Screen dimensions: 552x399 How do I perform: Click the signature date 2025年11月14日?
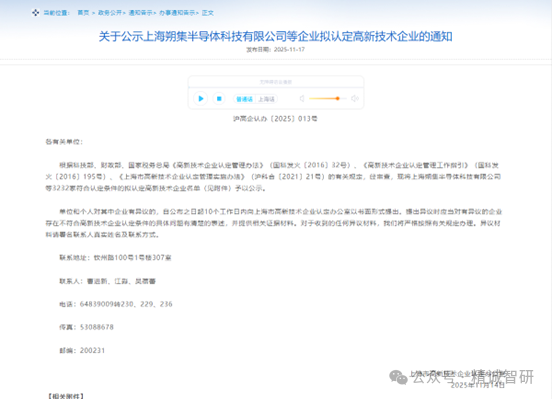(478, 385)
